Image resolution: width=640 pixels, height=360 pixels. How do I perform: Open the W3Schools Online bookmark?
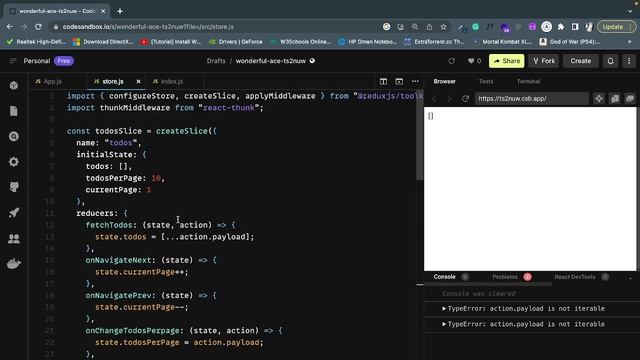tap(300, 42)
